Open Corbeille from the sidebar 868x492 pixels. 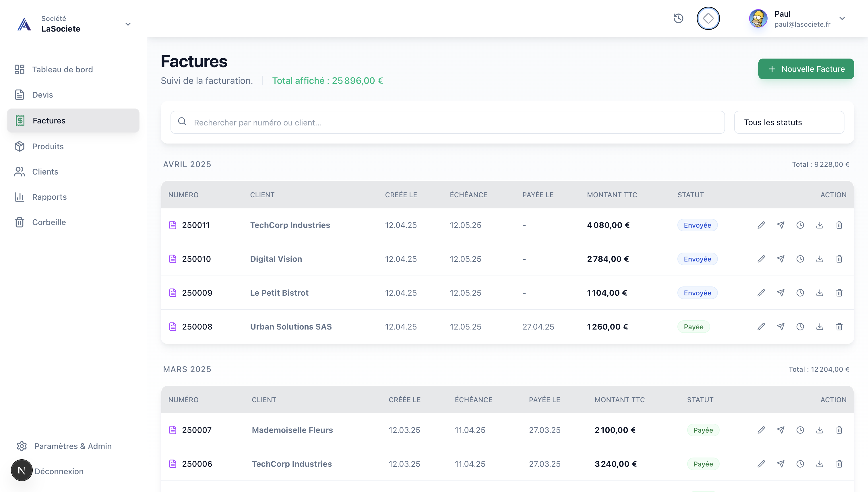pyautogui.click(x=49, y=222)
